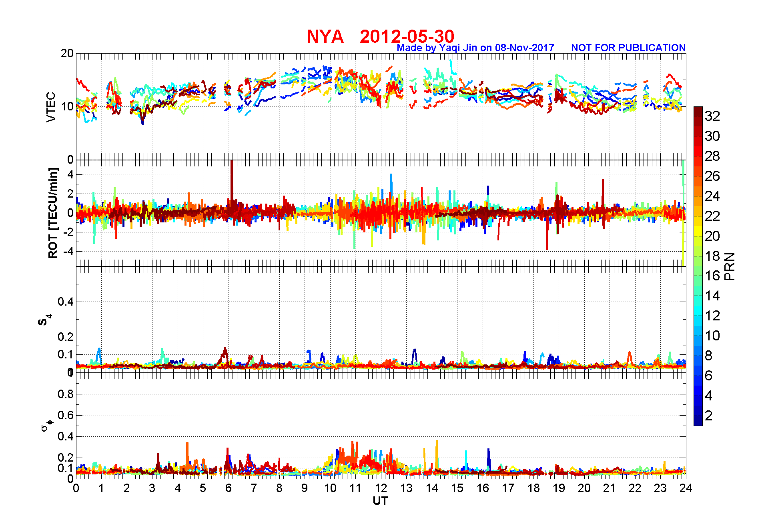Click the "Made by Yaqi Jin on 08-Nov-2017" text
This screenshot has width=762, height=532.
[x=475, y=48]
